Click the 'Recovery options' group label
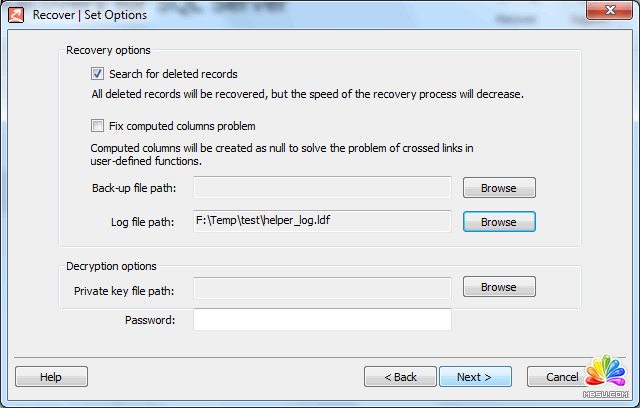 click(x=107, y=50)
